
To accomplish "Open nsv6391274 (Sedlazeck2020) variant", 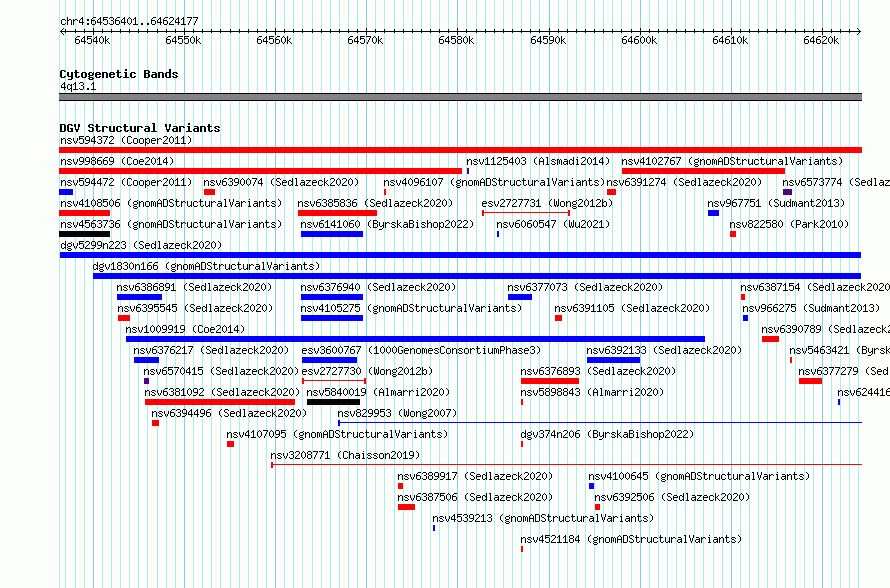I will coord(684,182).
